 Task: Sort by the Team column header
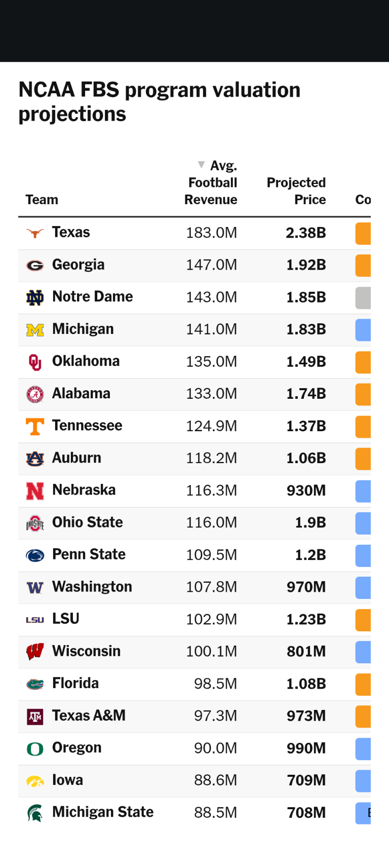(x=42, y=200)
